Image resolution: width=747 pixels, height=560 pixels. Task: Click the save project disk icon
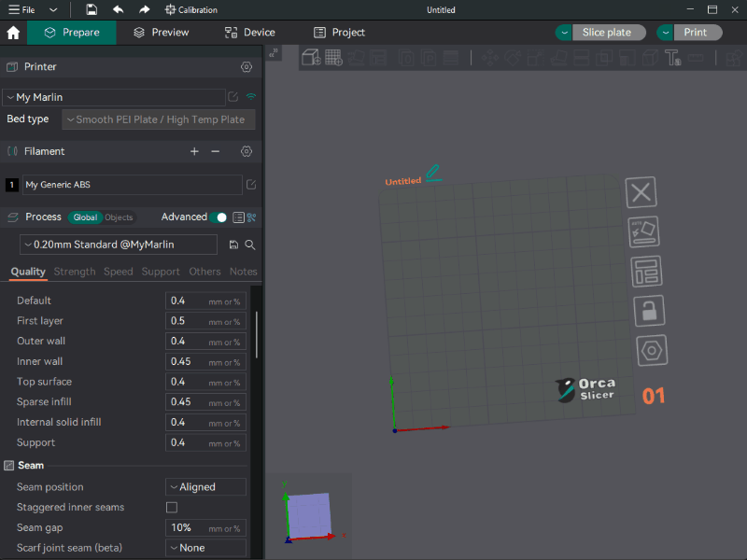pos(91,9)
